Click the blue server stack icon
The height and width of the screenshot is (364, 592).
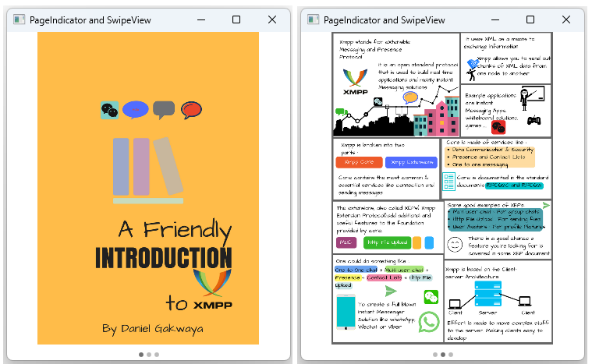488,294
